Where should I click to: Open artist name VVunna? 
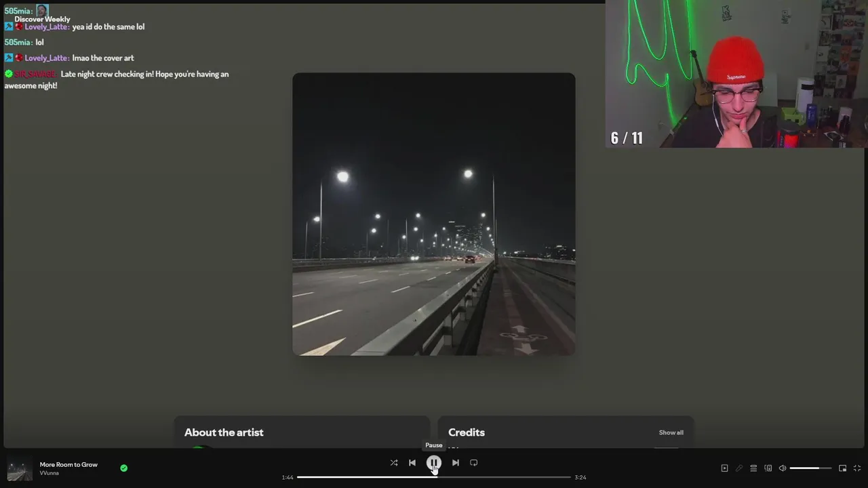pos(49,473)
